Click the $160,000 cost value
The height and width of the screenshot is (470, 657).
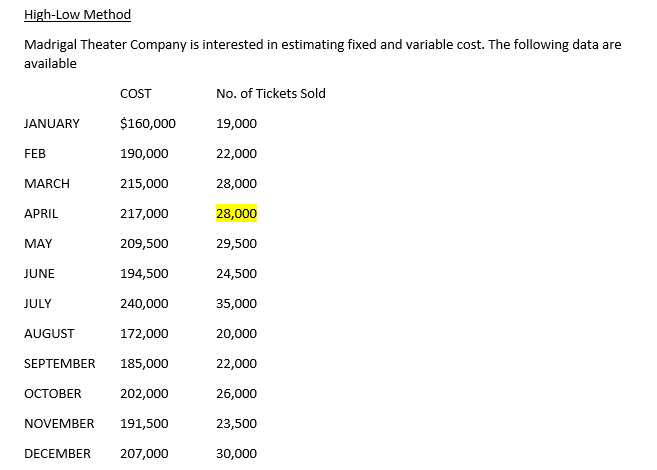point(147,124)
